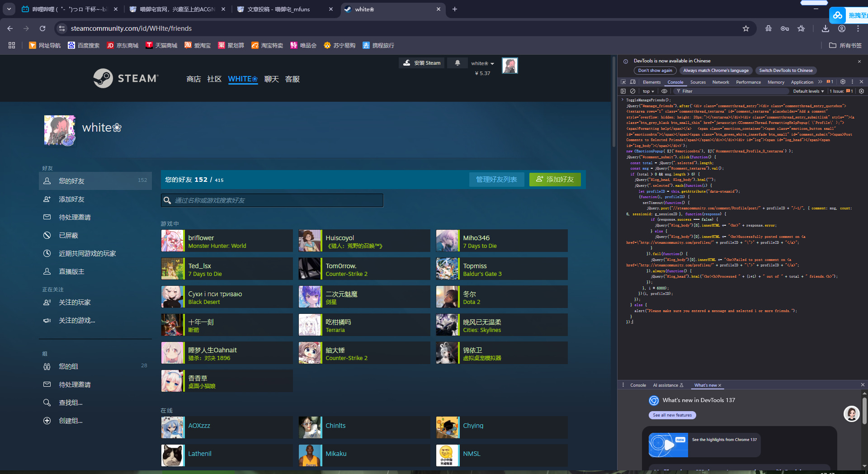Switch to the Network tab
This screenshot has height=474, width=868.
(721, 82)
